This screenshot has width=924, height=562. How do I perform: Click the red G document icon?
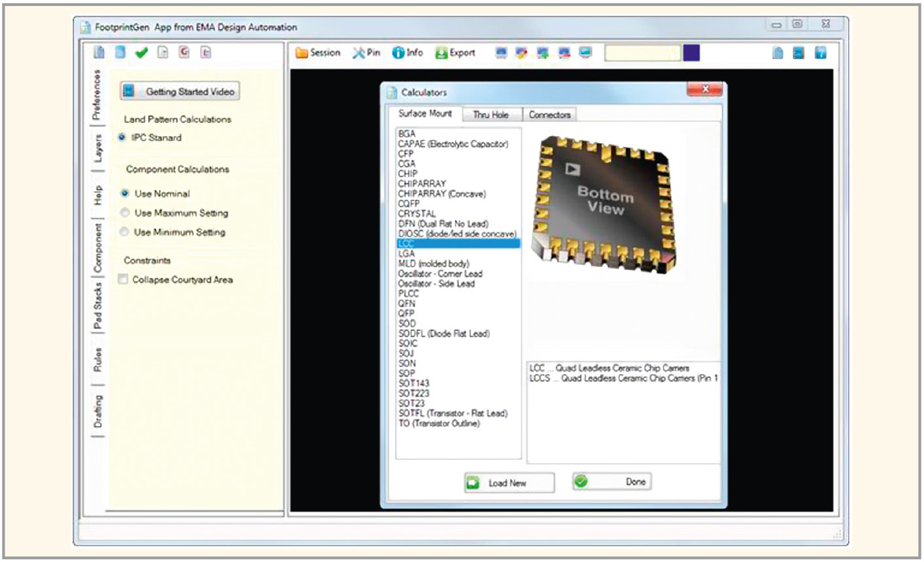[184, 53]
